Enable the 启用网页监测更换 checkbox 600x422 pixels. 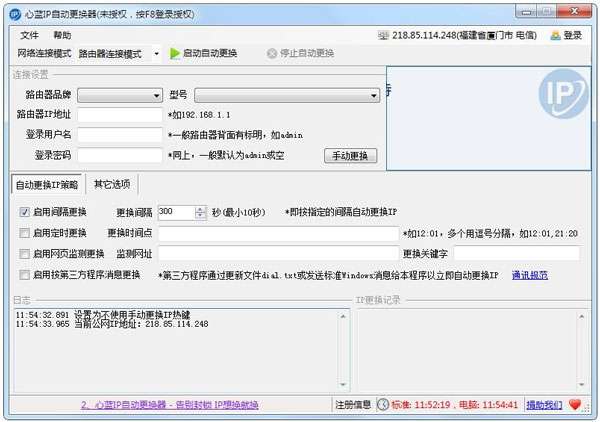click(24, 254)
